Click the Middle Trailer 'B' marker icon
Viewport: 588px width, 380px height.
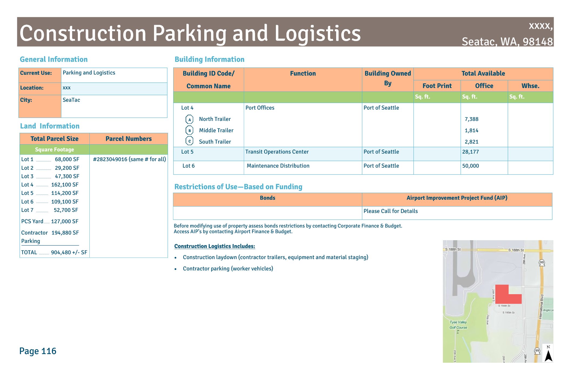(x=189, y=130)
